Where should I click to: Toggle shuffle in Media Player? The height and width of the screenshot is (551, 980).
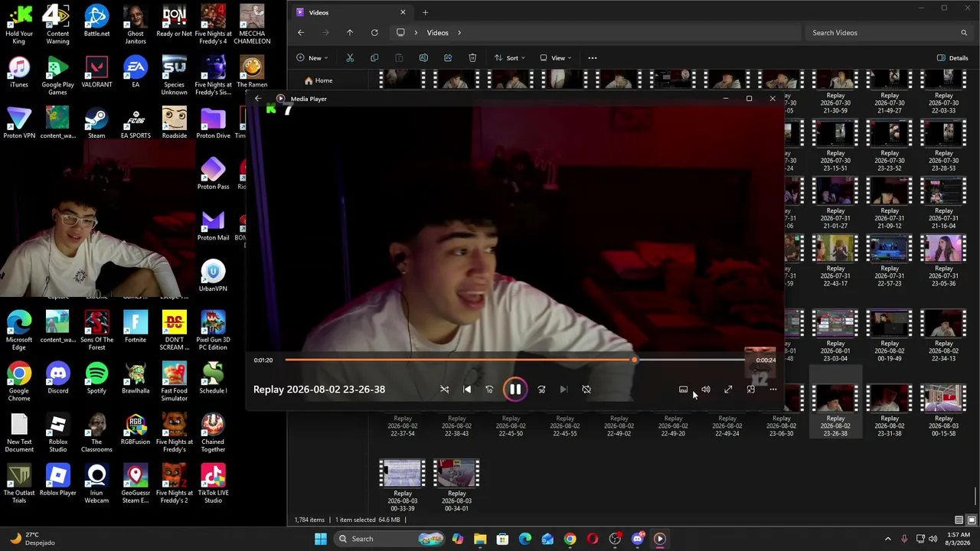tap(444, 390)
